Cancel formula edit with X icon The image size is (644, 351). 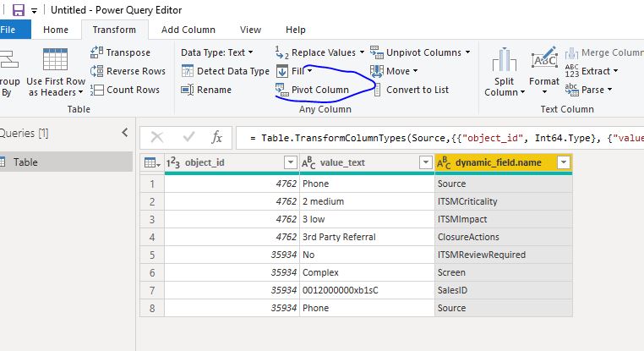[x=157, y=137]
